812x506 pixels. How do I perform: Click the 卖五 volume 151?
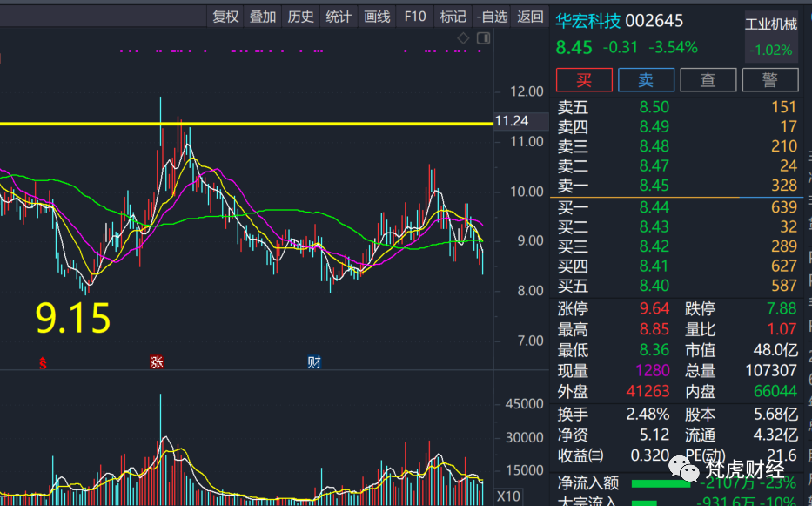click(x=784, y=107)
